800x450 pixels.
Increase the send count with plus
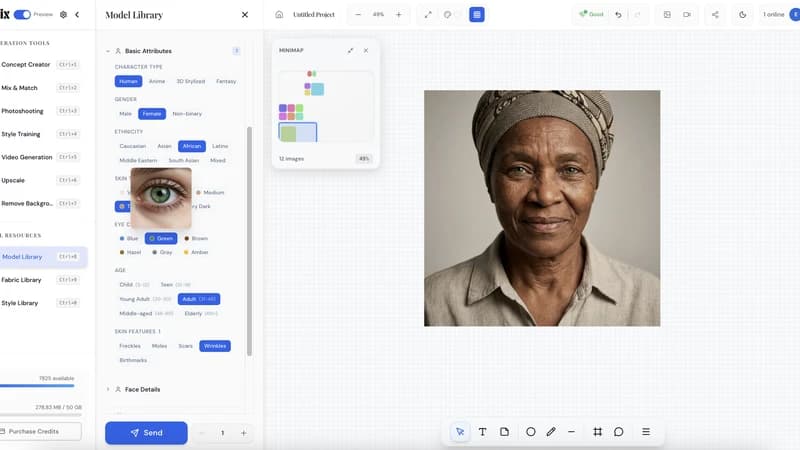click(244, 433)
